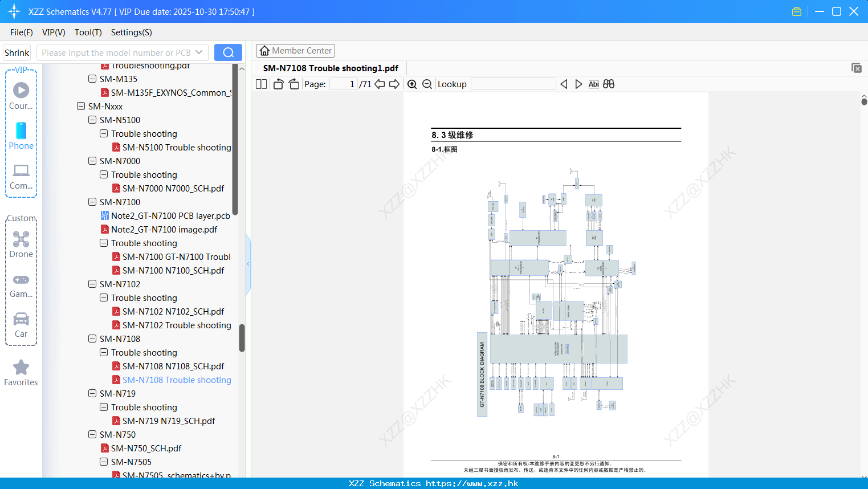Close all tabs icon at right

pyautogui.click(x=857, y=68)
